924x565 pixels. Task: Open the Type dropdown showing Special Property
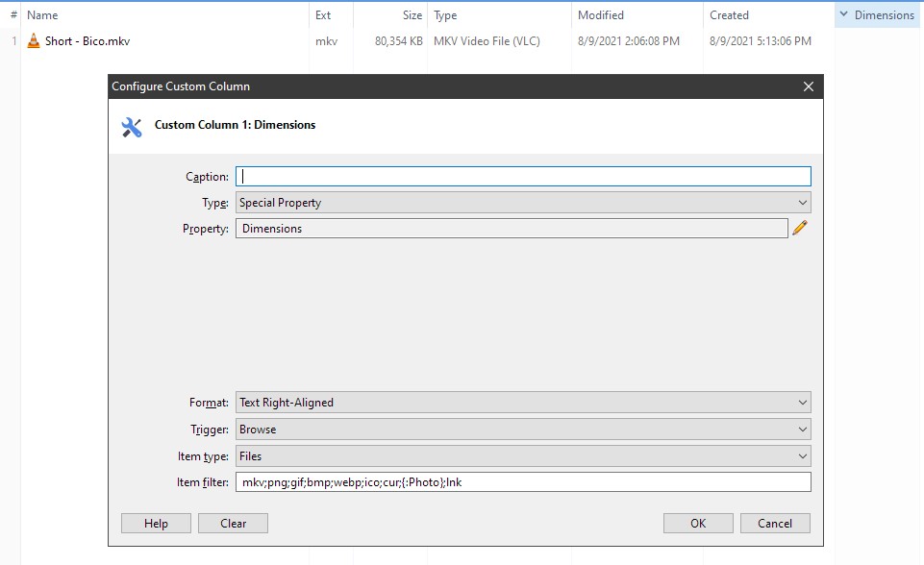[x=523, y=203]
